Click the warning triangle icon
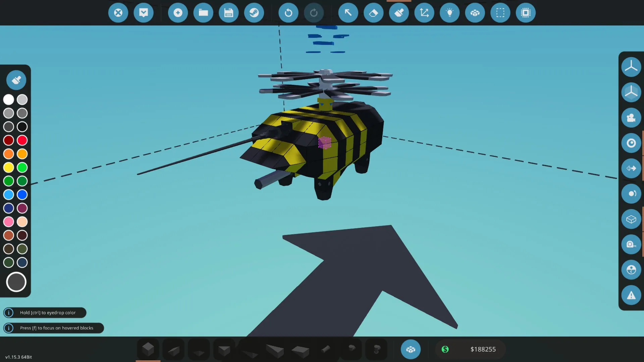 tap(631, 295)
